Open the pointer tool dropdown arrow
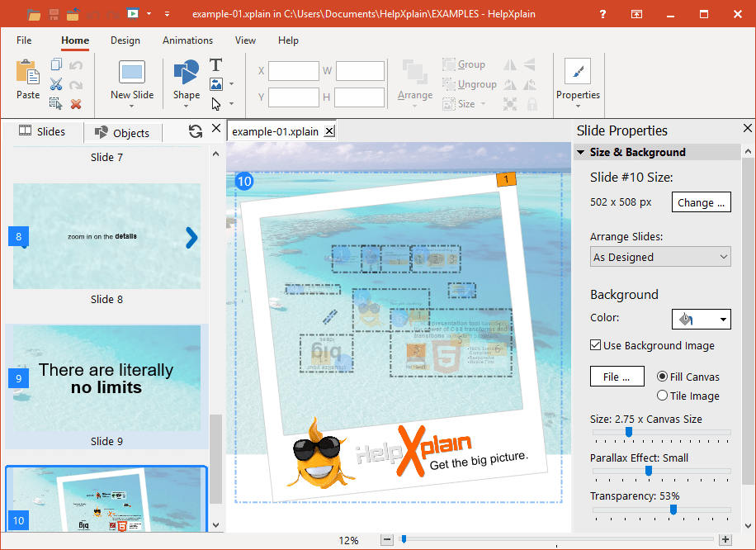 [x=231, y=104]
